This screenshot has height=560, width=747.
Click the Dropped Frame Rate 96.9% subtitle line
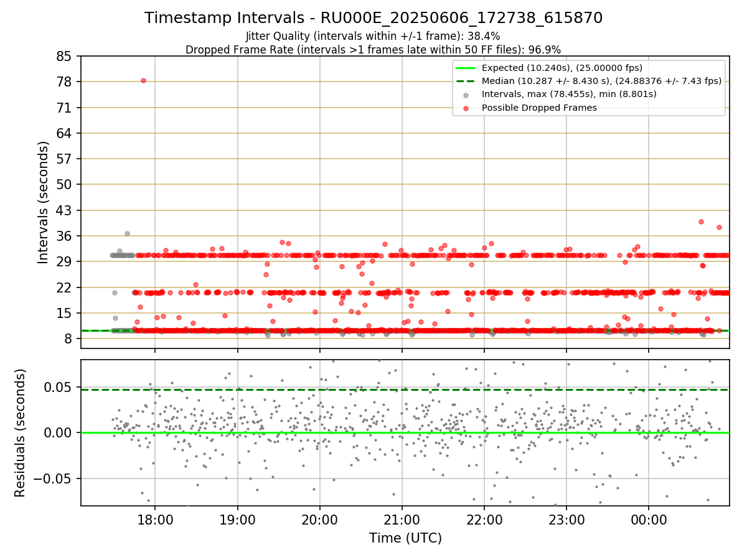click(x=374, y=50)
